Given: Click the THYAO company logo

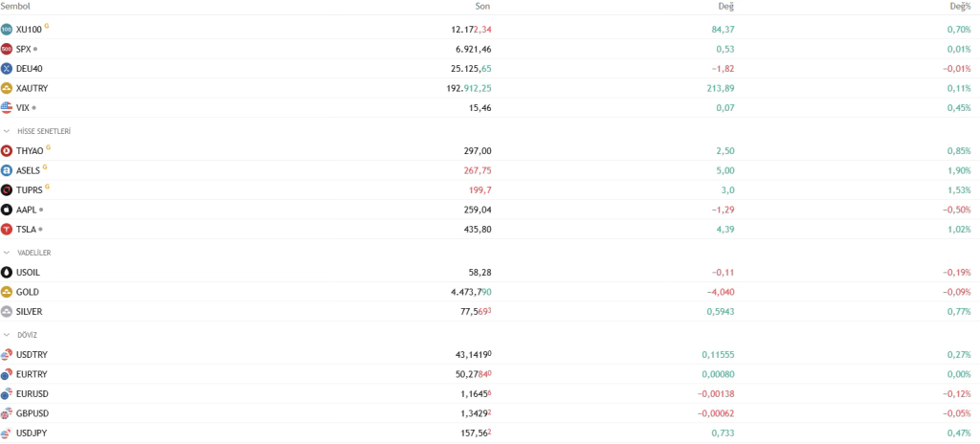Looking at the screenshot, I should coord(7,151).
